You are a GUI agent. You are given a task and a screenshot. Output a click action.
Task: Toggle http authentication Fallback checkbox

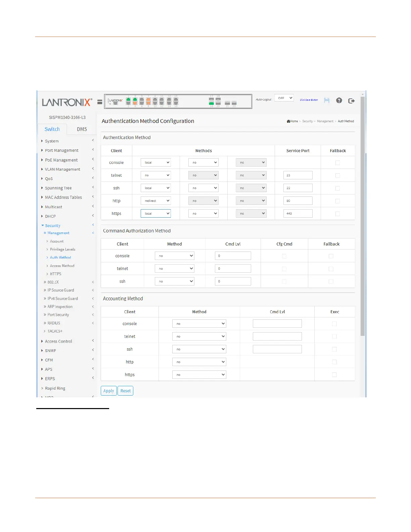338,201
